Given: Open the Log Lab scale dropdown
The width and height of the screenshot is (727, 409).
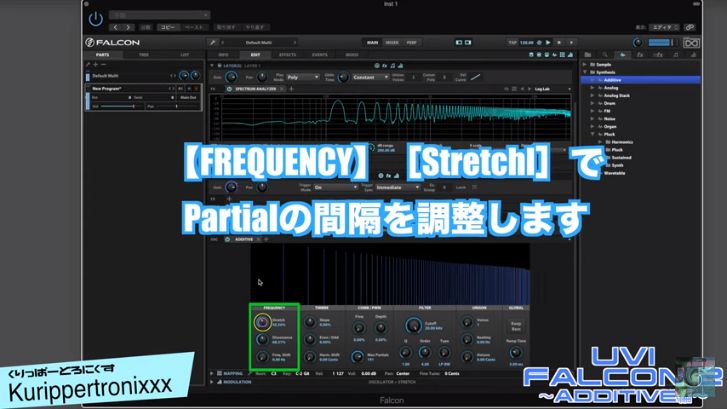Looking at the screenshot, I should tap(552, 89).
